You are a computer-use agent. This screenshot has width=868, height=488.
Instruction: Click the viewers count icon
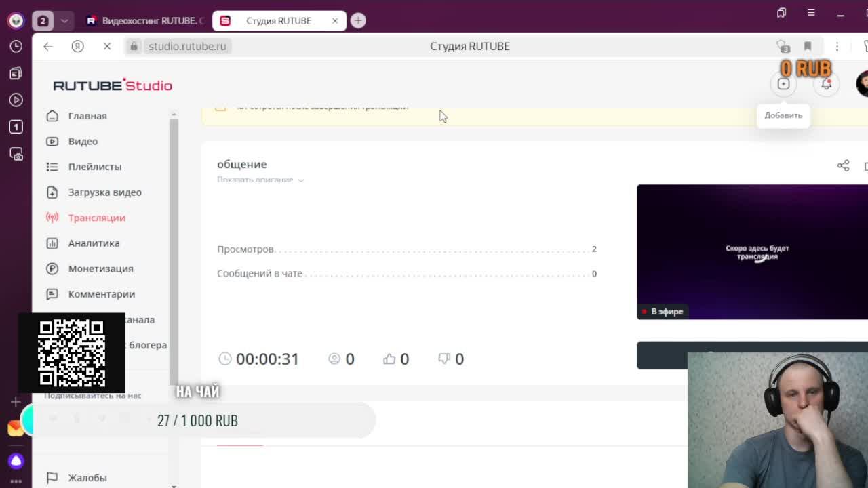coord(334,359)
